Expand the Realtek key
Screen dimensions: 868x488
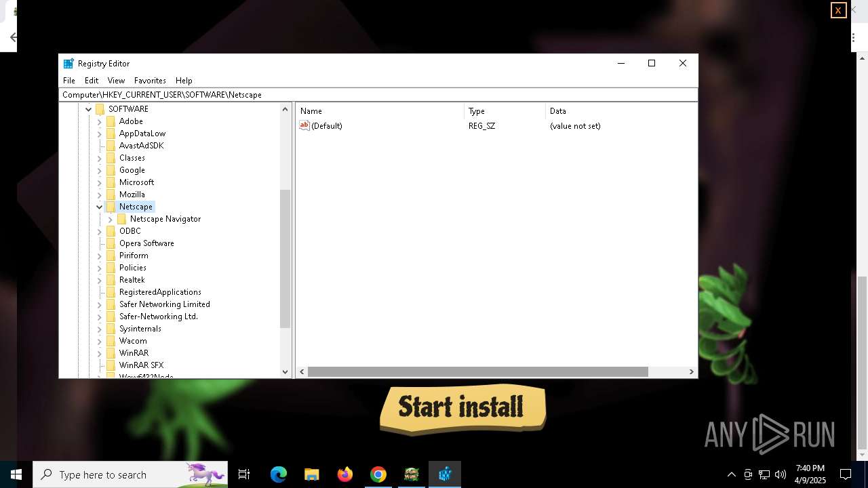[x=99, y=280]
